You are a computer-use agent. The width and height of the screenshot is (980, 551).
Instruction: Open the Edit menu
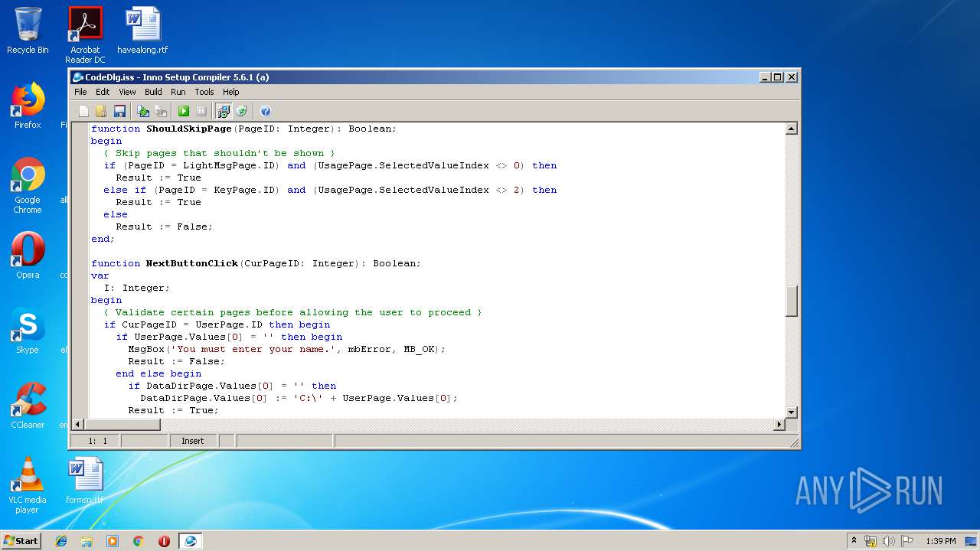pyautogui.click(x=103, y=92)
